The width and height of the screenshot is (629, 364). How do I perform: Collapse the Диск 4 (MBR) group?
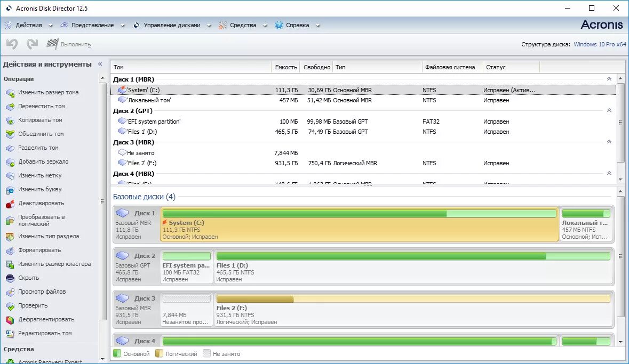(x=609, y=173)
